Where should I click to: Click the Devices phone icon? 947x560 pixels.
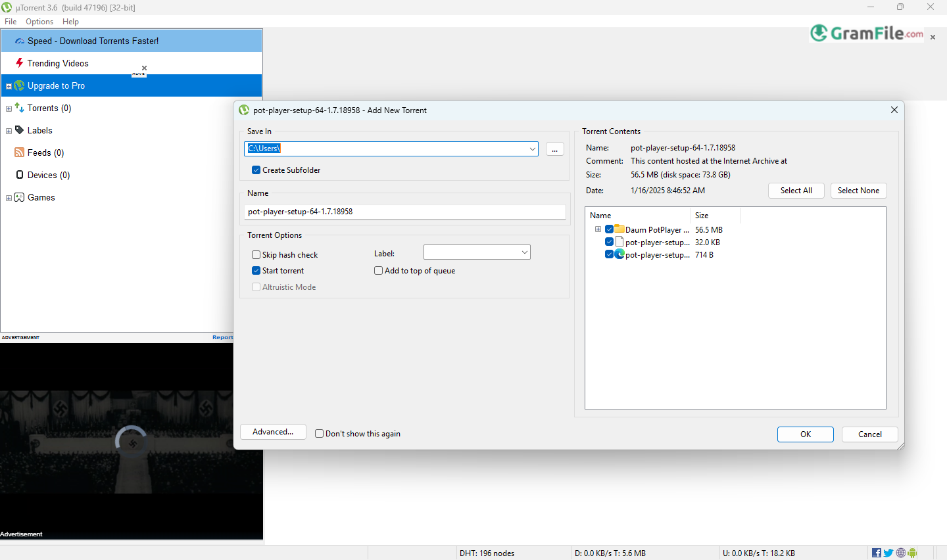click(20, 175)
